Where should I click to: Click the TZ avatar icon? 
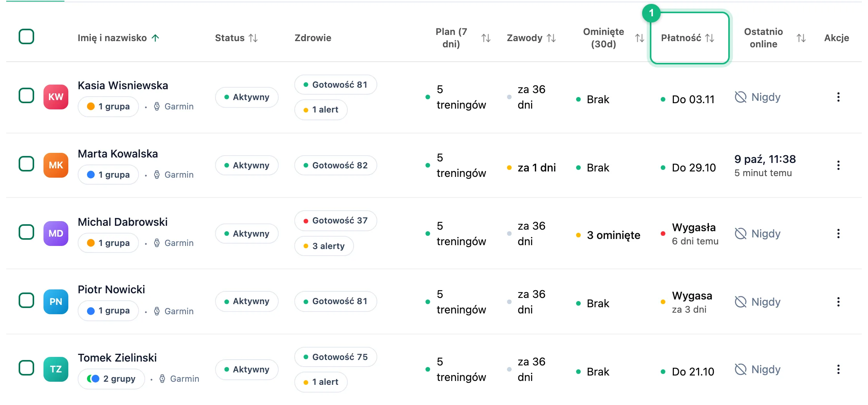click(56, 369)
